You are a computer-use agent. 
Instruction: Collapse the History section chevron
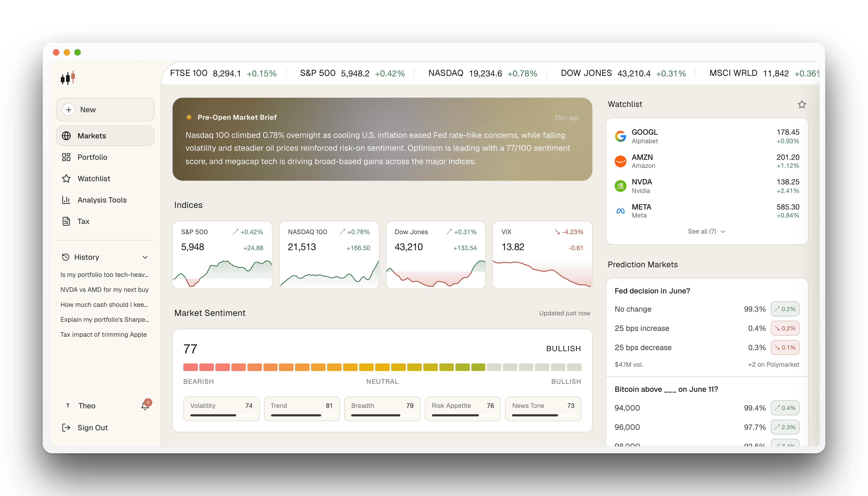point(145,257)
